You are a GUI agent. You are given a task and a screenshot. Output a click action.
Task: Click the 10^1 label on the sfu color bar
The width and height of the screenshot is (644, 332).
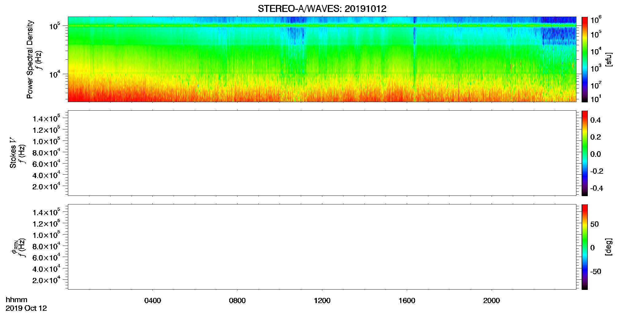pyautogui.click(x=596, y=99)
